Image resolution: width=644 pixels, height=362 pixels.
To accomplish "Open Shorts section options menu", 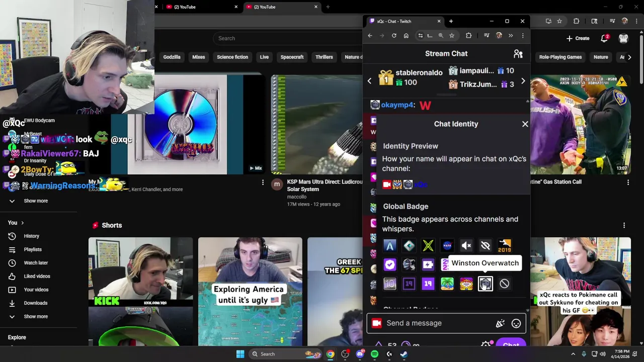I will coord(624,226).
